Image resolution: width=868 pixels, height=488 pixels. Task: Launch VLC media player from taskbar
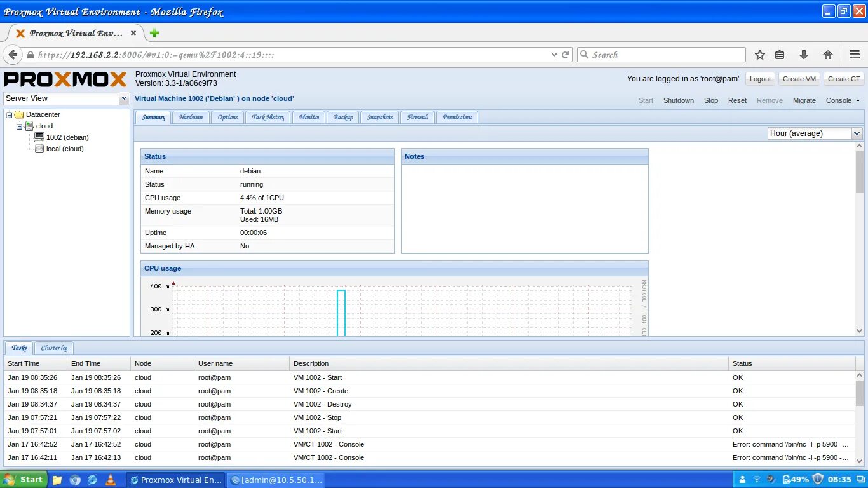click(x=111, y=480)
